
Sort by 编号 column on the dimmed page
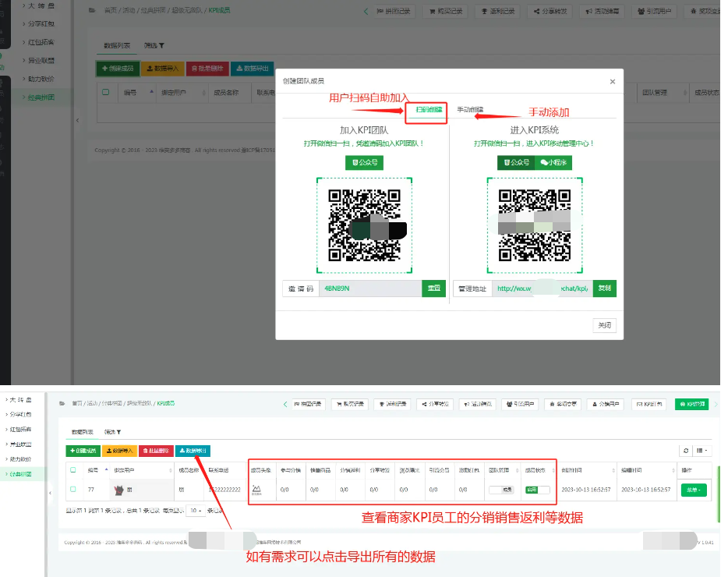pos(139,93)
